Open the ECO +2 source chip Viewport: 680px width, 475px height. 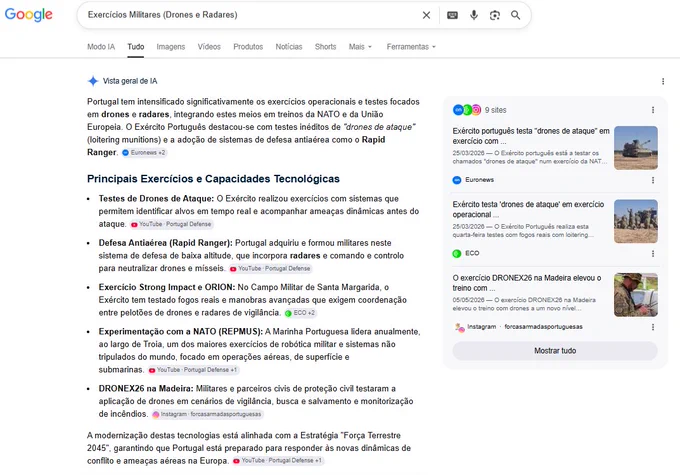pyautogui.click(x=300, y=313)
